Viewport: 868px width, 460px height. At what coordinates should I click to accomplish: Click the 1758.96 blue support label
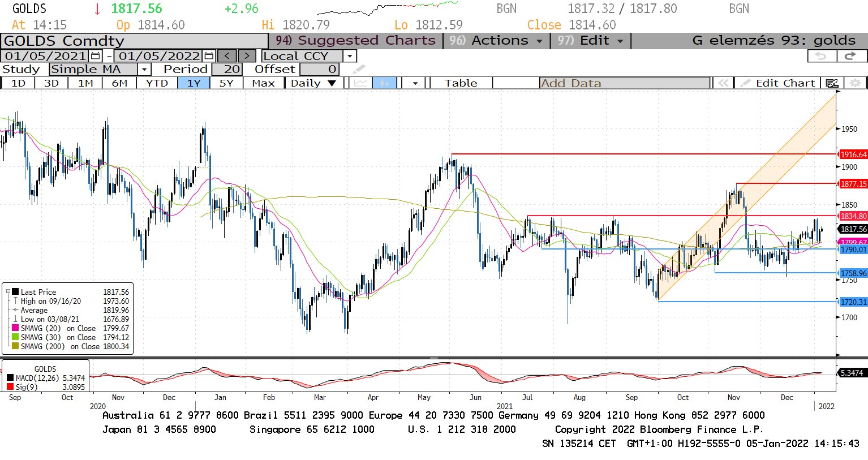[x=853, y=273]
